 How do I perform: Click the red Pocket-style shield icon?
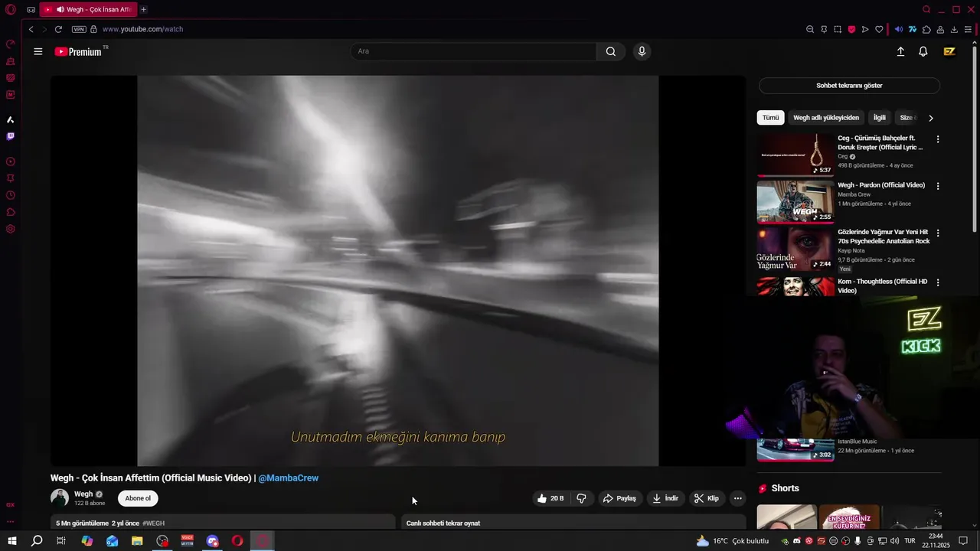click(x=851, y=29)
